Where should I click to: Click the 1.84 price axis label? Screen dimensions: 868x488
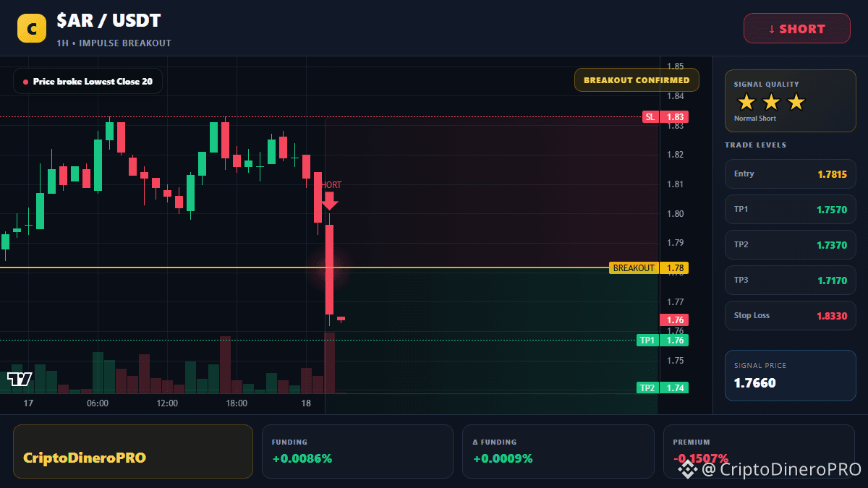pos(676,96)
